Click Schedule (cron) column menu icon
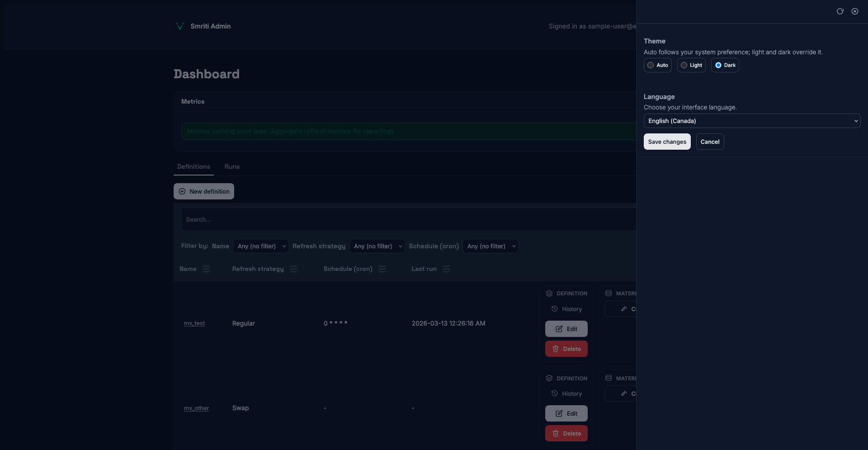Screen dimensions: 868x450 (x=382, y=269)
